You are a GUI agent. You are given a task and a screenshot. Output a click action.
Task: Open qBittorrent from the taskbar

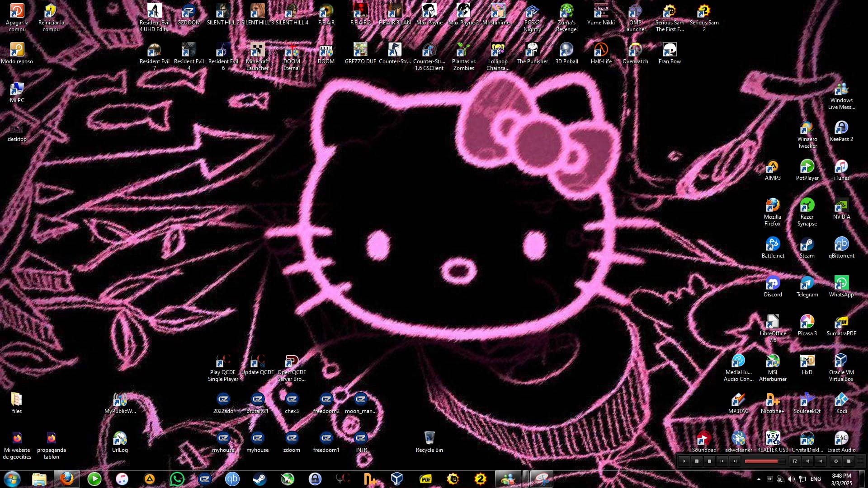click(x=232, y=479)
